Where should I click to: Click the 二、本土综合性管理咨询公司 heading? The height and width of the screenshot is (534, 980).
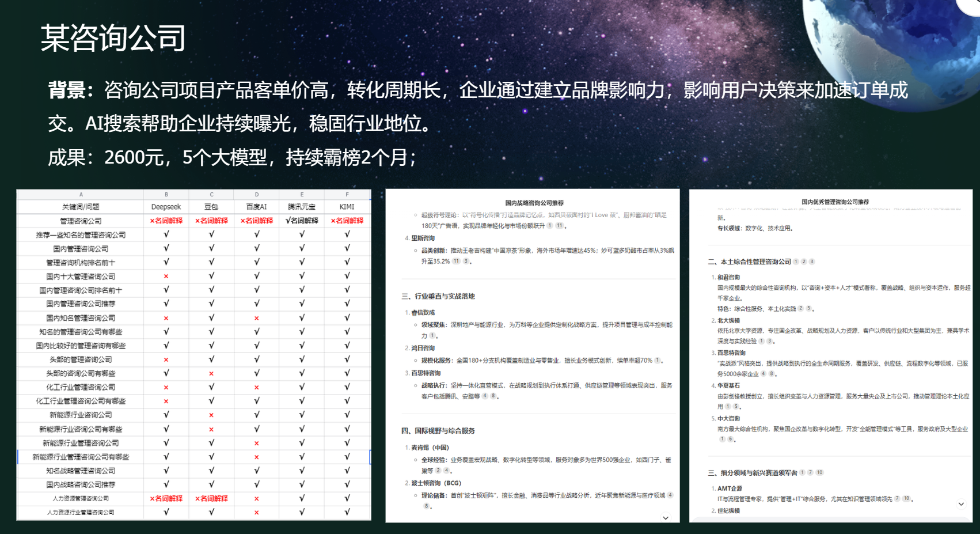pyautogui.click(x=750, y=262)
